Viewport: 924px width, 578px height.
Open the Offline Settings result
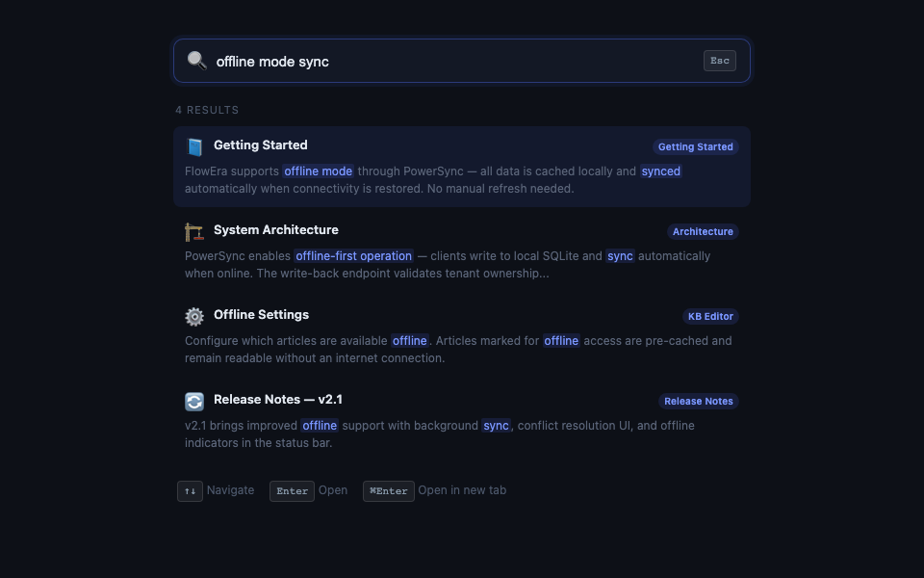[x=261, y=315]
